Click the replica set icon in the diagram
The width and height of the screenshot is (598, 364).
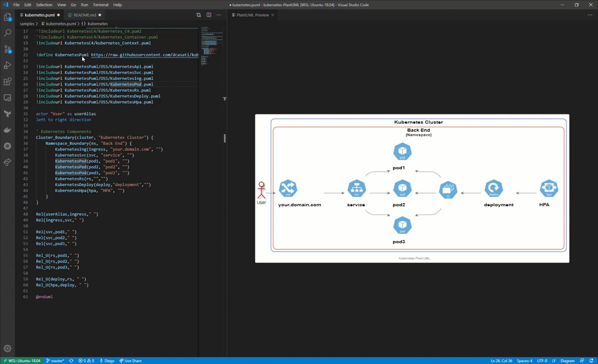(448, 190)
